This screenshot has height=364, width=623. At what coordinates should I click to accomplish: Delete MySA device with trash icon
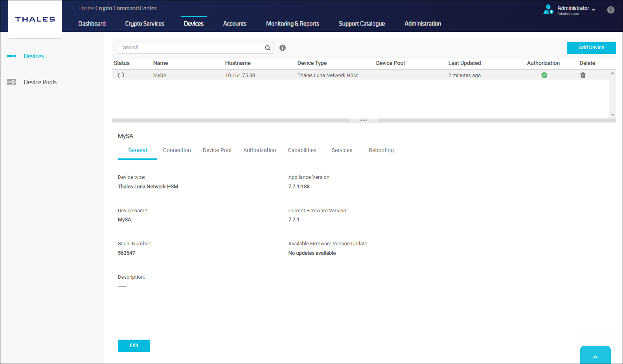coord(583,75)
